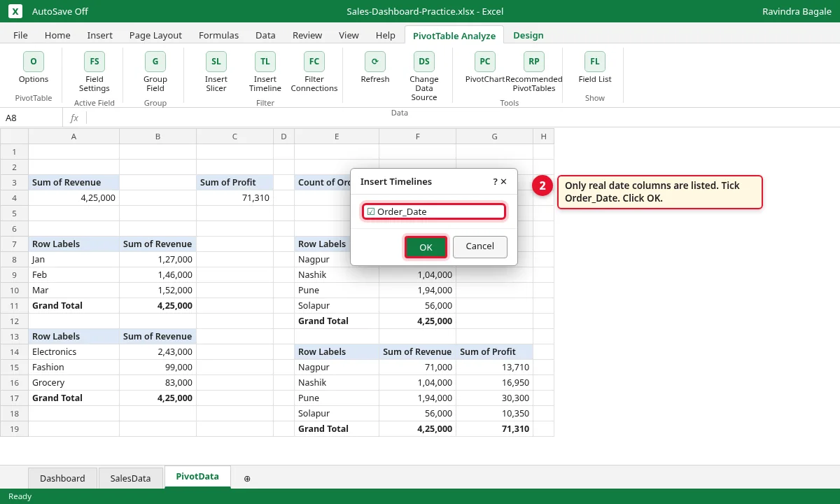Click Insert Timeline in the ribbon

pyautogui.click(x=265, y=73)
